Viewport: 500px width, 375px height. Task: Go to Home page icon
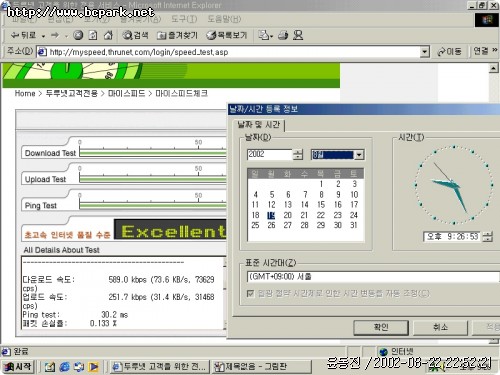108,35
